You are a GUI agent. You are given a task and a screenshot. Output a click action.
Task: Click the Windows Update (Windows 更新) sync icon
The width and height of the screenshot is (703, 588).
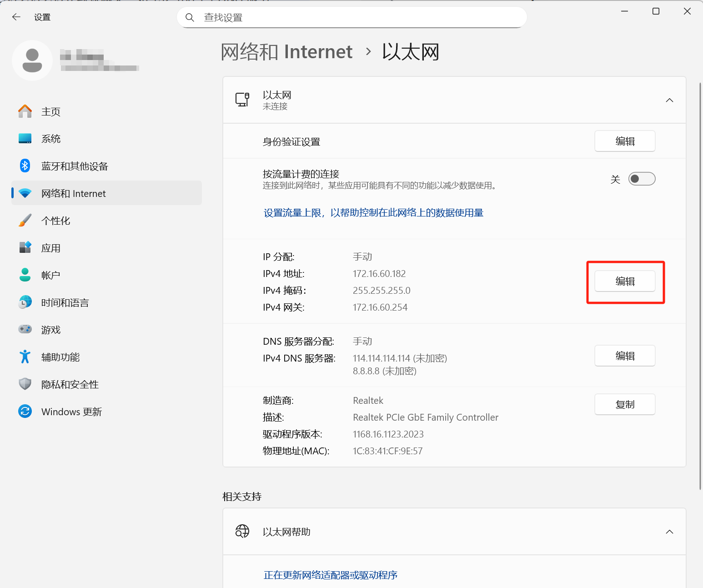pos(25,412)
